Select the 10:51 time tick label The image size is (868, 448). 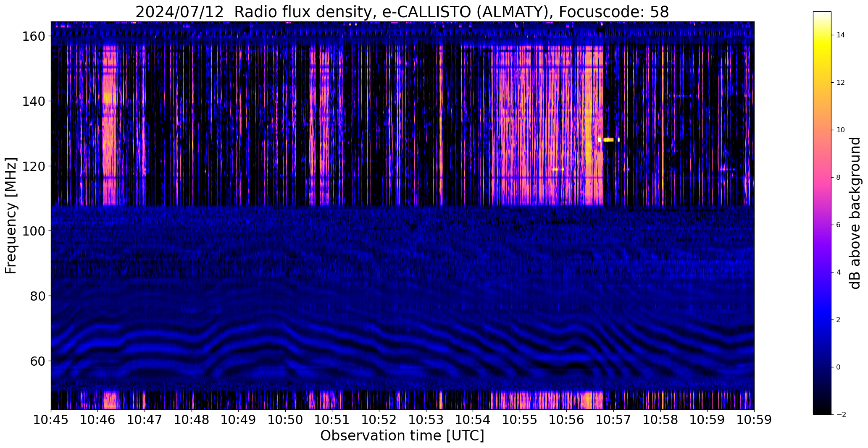tap(332, 420)
